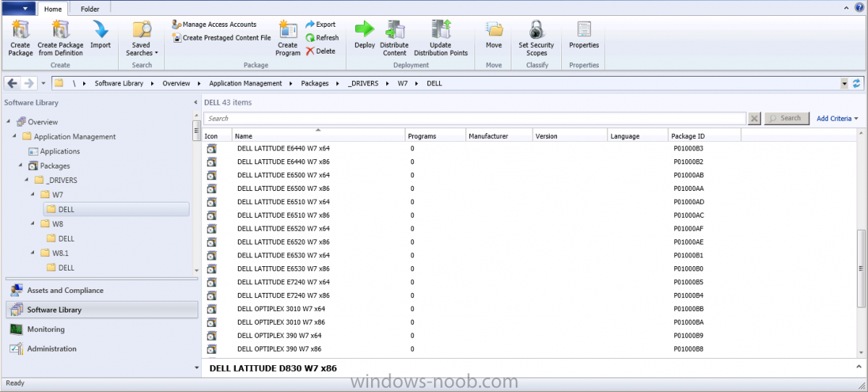Sort list by Package ID column
This screenshot has width=868, height=392.
coord(705,136)
